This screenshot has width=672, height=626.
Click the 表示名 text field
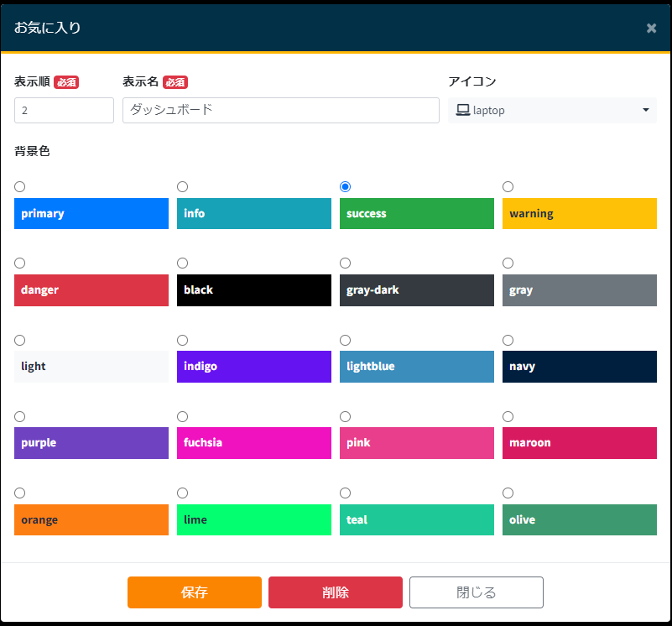coord(281,110)
